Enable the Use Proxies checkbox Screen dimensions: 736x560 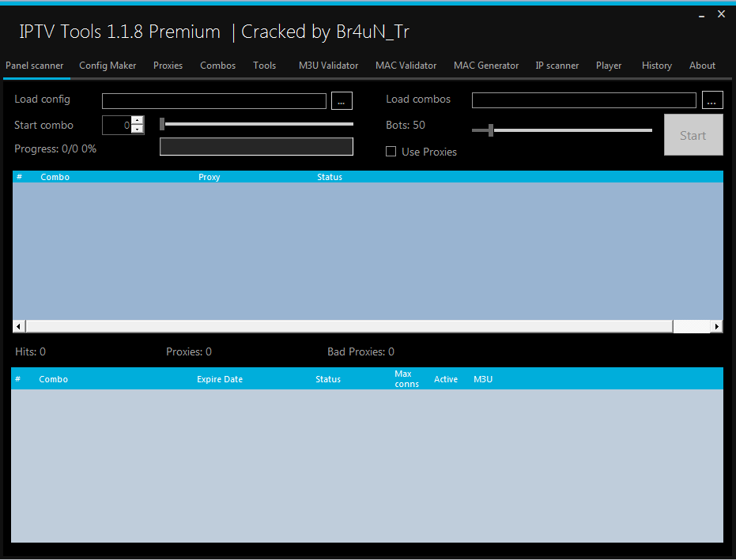[391, 152]
